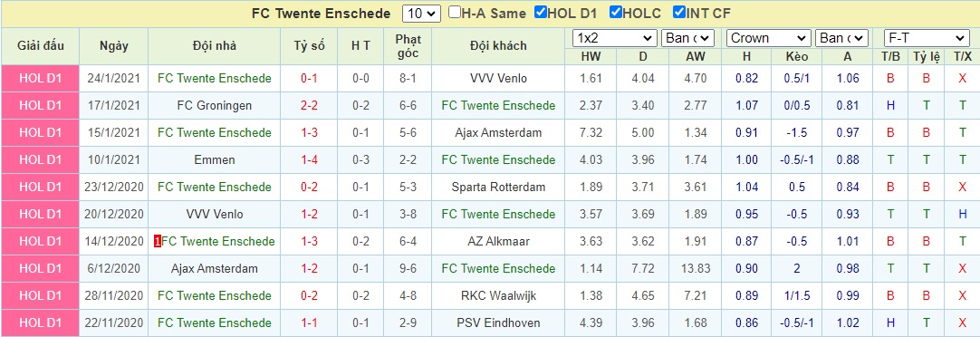This screenshot has width=980, height=337.
Task: Open the Ban dropdown next to Crown
Action: pyautogui.click(x=841, y=38)
